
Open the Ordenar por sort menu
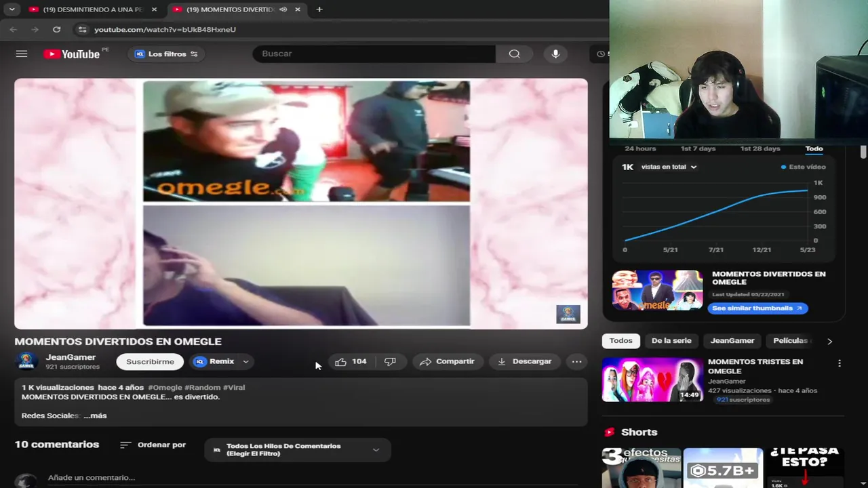click(153, 445)
